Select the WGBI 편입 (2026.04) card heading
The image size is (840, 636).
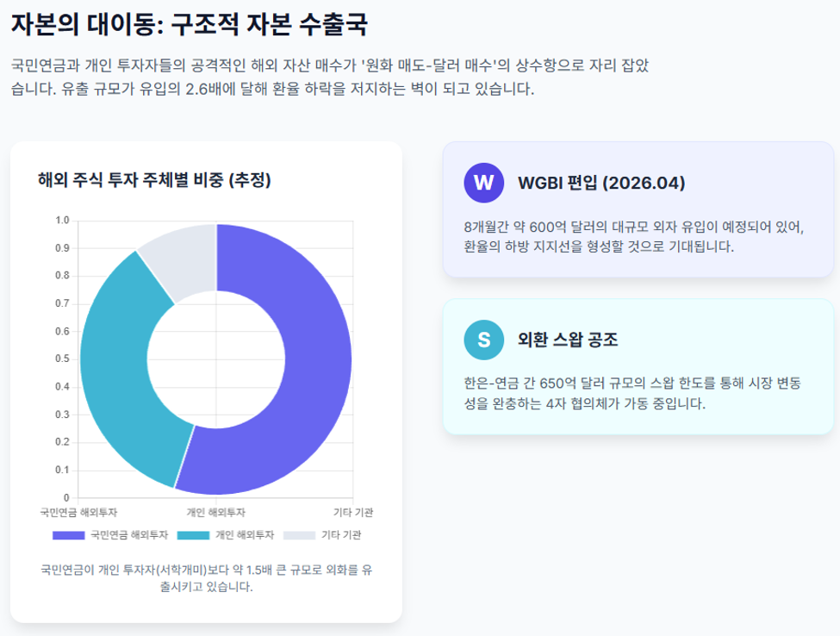click(x=601, y=183)
